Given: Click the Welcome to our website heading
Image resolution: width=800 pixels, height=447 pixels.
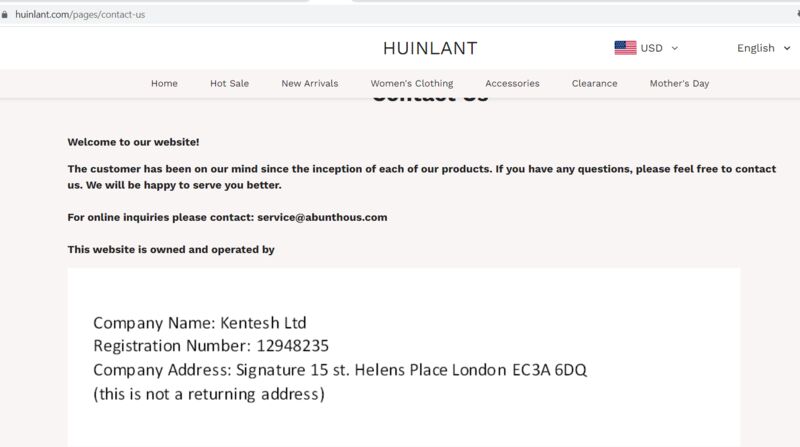Looking at the screenshot, I should coord(133,142).
